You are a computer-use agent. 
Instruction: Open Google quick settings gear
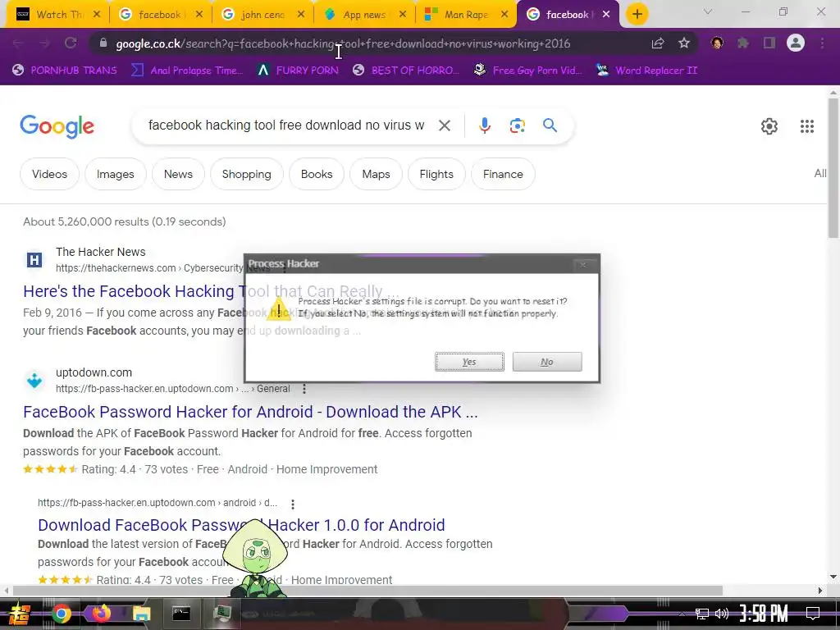(769, 126)
